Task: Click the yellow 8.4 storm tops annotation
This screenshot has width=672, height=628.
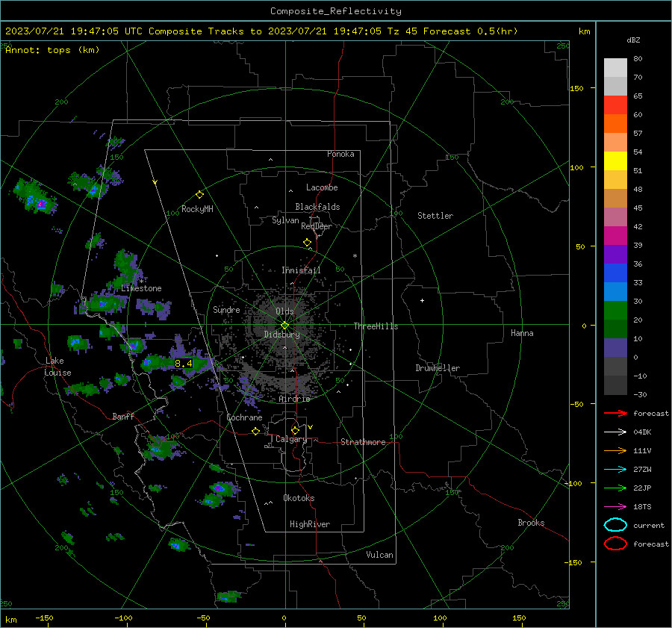Action: click(184, 364)
